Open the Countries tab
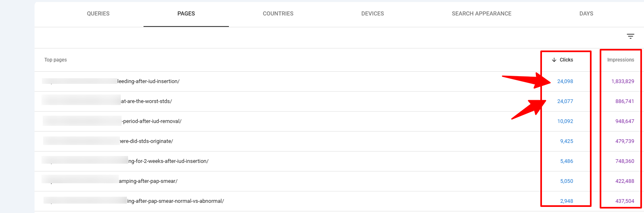Screen dimensions: 644x213 pyautogui.click(x=278, y=13)
